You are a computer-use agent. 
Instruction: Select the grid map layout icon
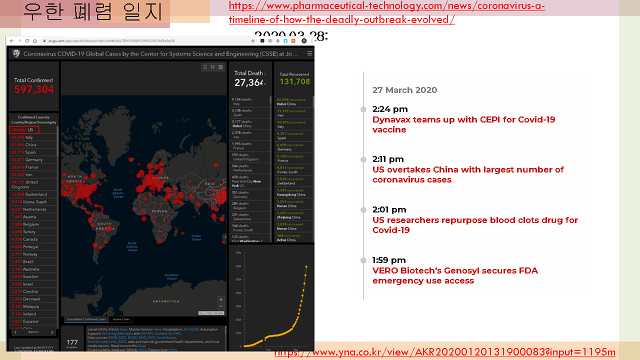pyautogui.click(x=220, y=67)
